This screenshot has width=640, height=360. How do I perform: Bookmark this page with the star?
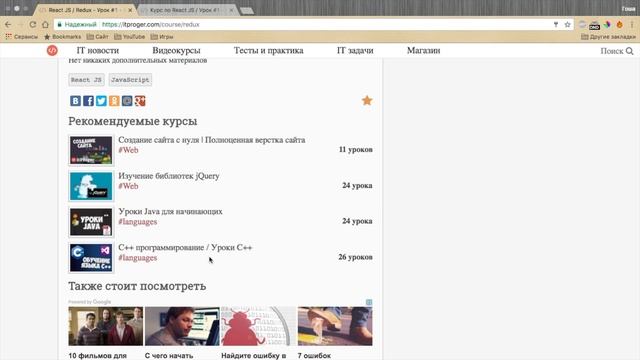[x=567, y=24]
